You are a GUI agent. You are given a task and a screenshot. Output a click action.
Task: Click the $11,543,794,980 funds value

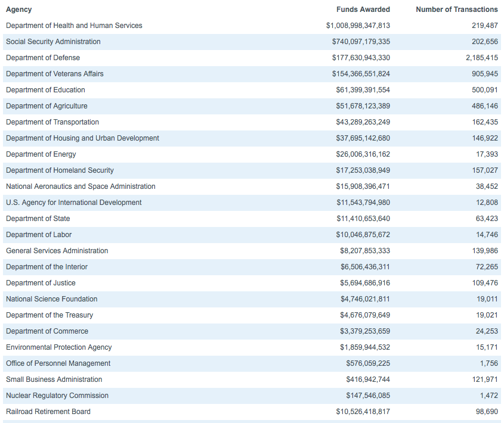363,203
